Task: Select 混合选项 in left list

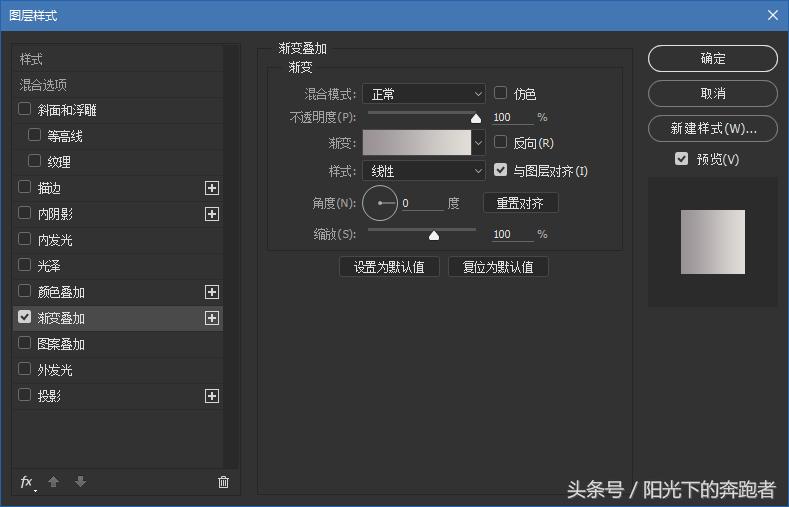Action: (x=117, y=85)
